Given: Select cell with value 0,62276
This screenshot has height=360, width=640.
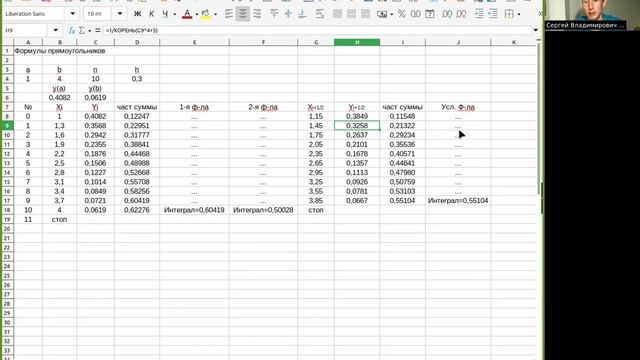Looking at the screenshot, I should pos(137,210).
